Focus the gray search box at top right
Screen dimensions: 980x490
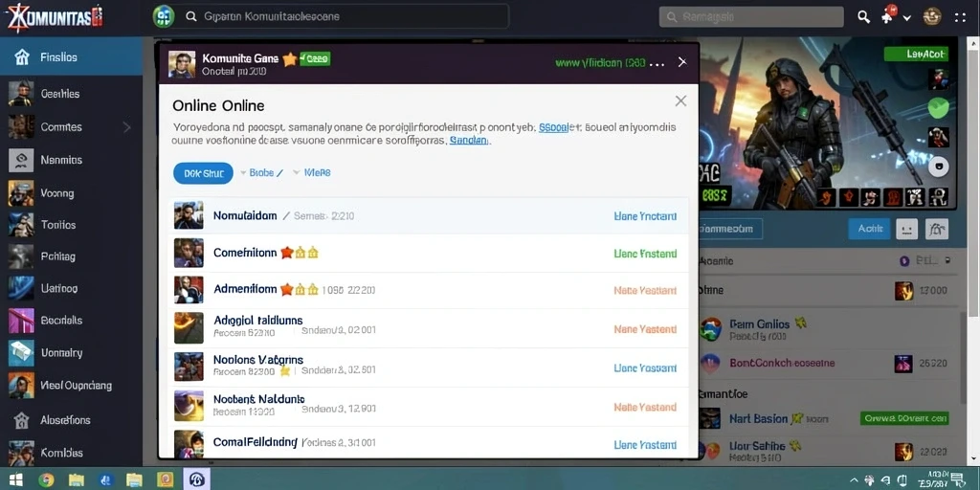750,17
